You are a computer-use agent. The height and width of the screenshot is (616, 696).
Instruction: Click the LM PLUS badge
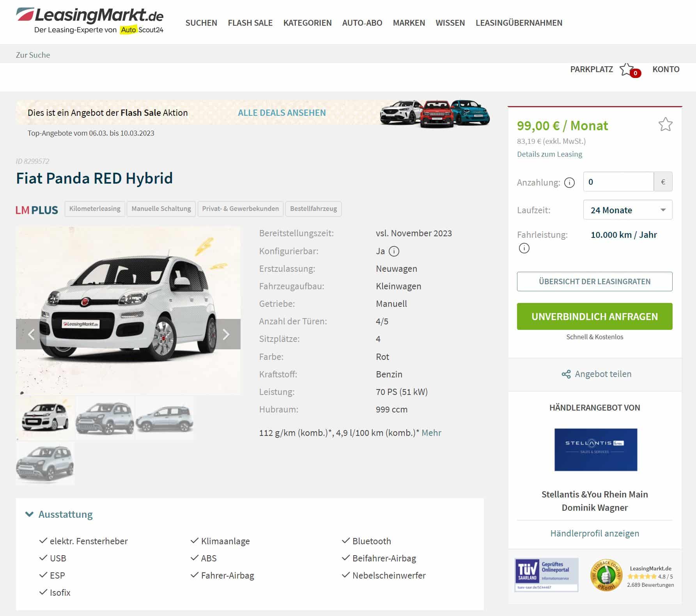click(37, 210)
